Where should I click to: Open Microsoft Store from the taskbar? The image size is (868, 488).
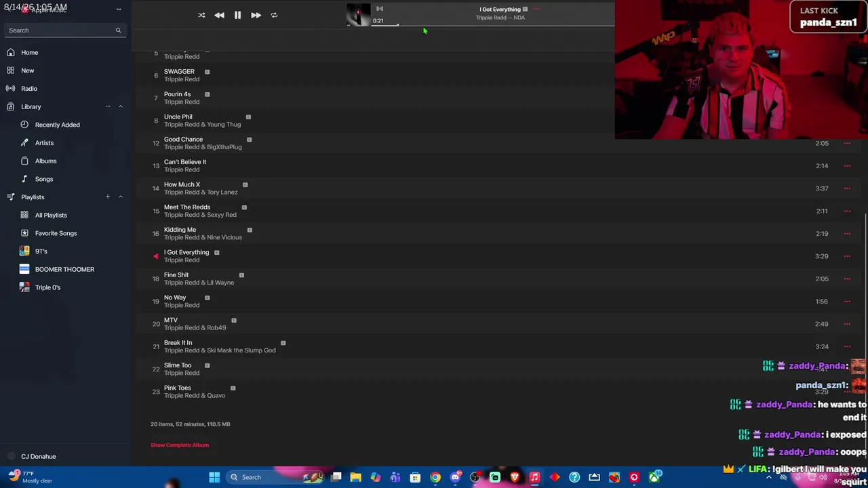(x=415, y=477)
